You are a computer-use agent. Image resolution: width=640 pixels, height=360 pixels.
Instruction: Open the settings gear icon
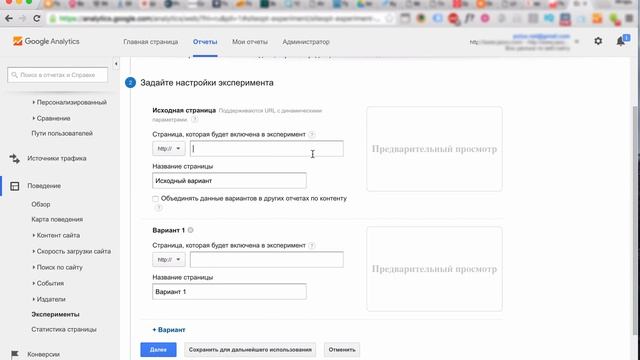point(598,41)
